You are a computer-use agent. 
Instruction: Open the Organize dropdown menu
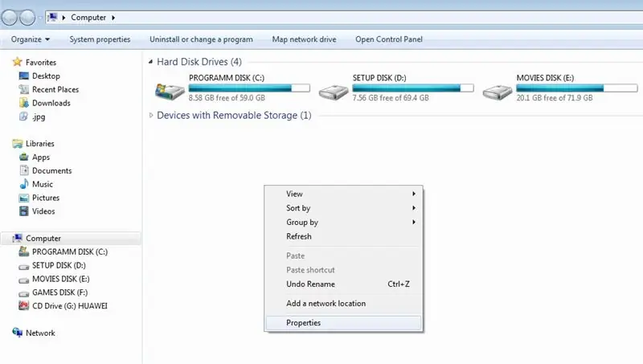coord(31,39)
